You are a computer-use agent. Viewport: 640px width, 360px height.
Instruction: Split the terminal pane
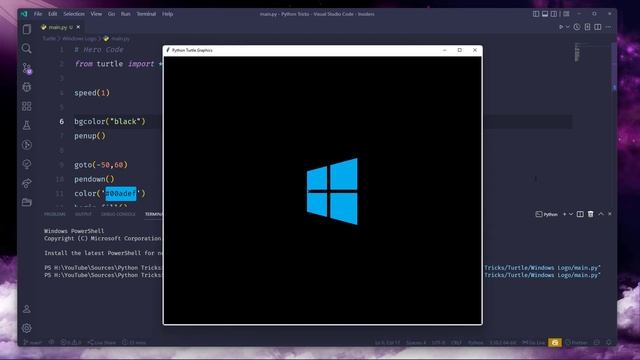click(x=580, y=214)
